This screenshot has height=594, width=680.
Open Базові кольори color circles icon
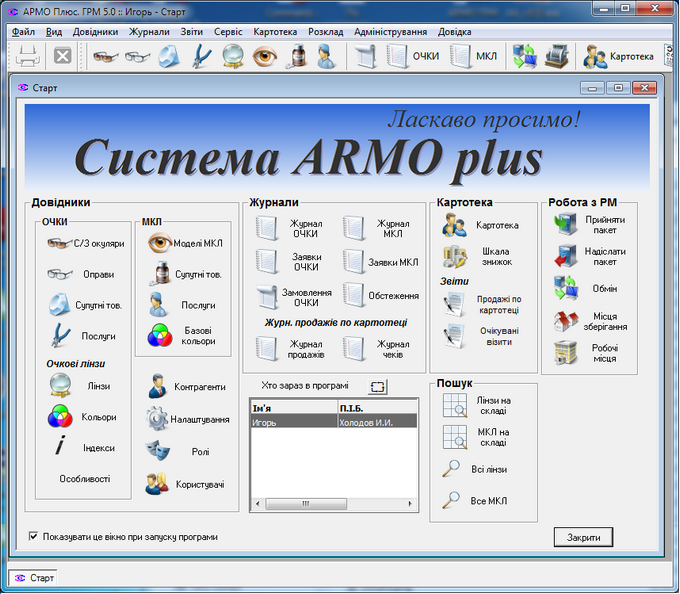point(160,335)
